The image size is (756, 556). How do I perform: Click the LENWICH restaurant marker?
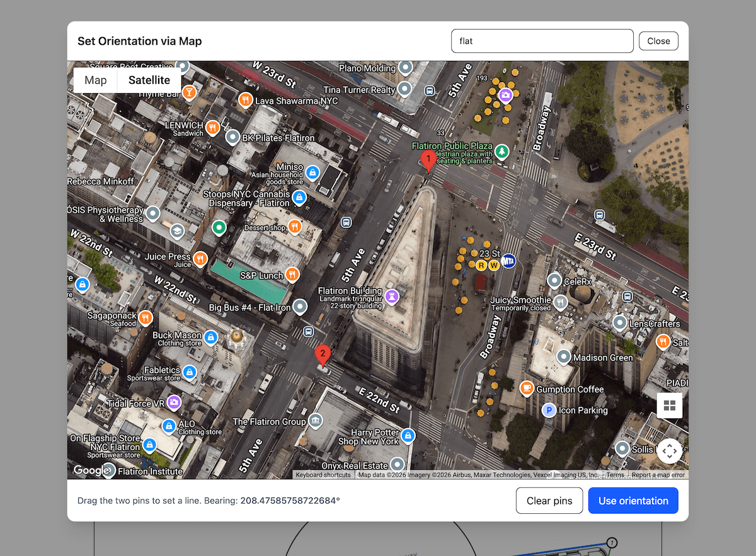point(213,127)
